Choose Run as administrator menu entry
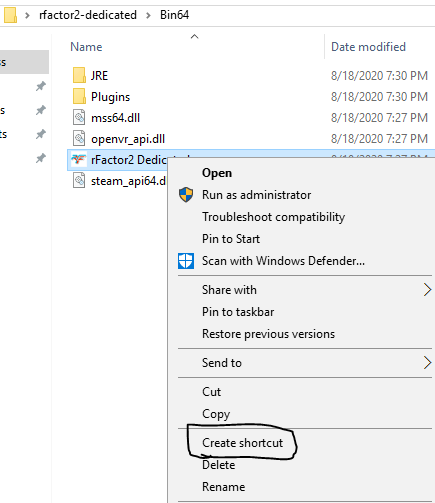 256,195
